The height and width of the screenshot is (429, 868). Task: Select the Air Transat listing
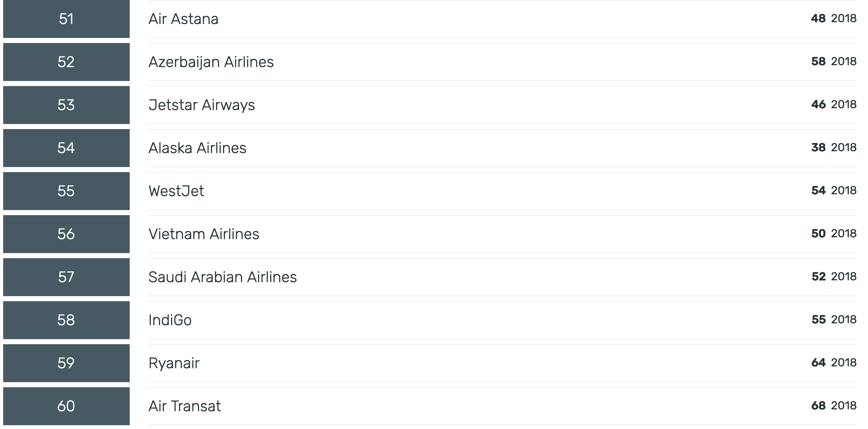(x=185, y=406)
